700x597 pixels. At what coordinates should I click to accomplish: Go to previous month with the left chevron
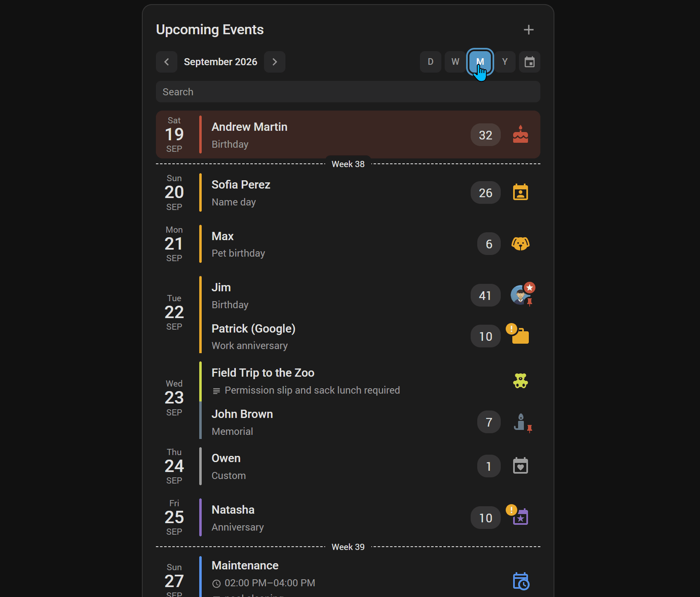point(167,62)
